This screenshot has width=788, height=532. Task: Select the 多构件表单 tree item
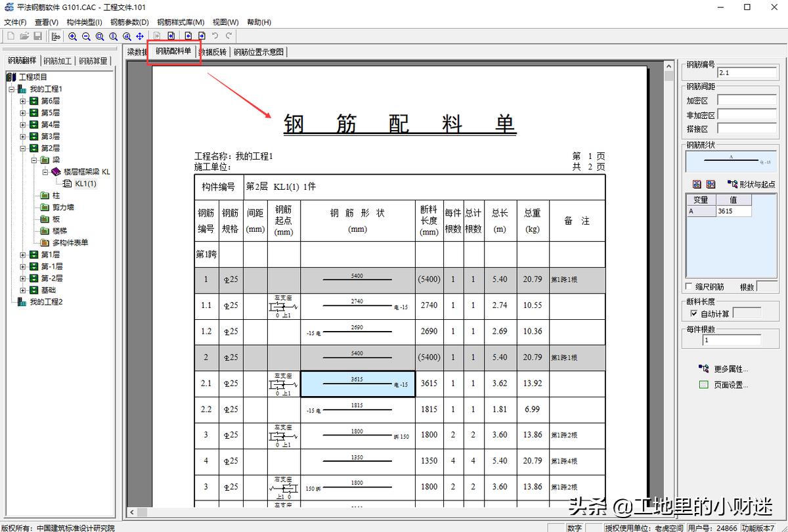click(x=70, y=243)
